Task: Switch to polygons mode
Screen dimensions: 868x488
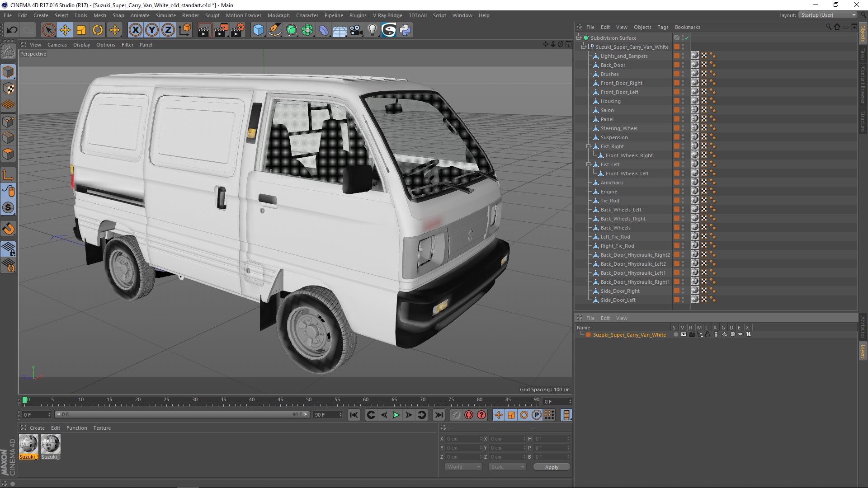Action: coord(8,154)
